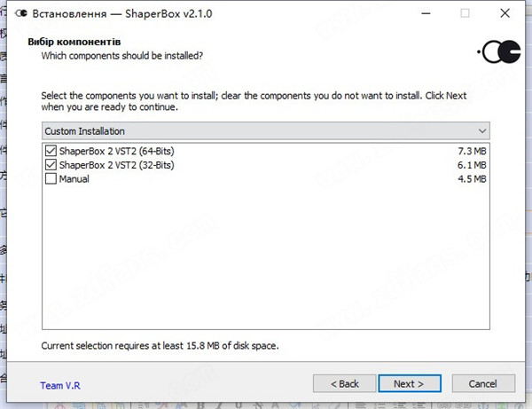Close the ShaperBox setup window
The width and height of the screenshot is (532, 409).
coord(505,13)
